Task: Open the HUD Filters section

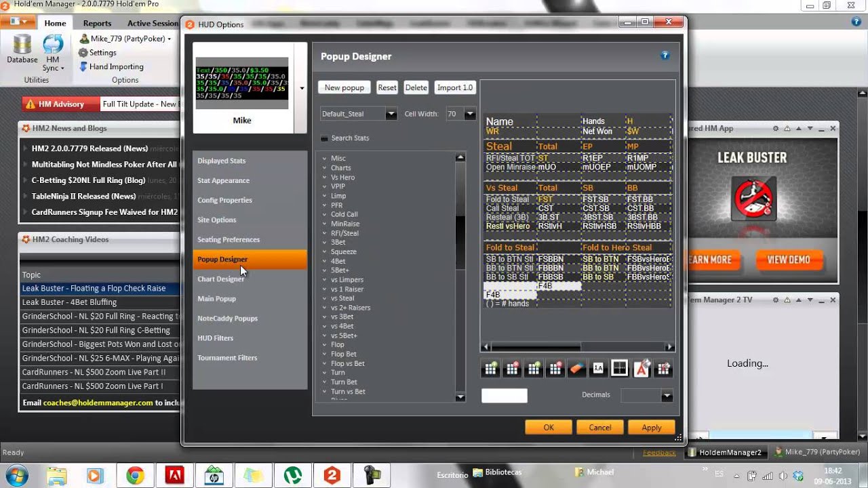Action: (215, 338)
